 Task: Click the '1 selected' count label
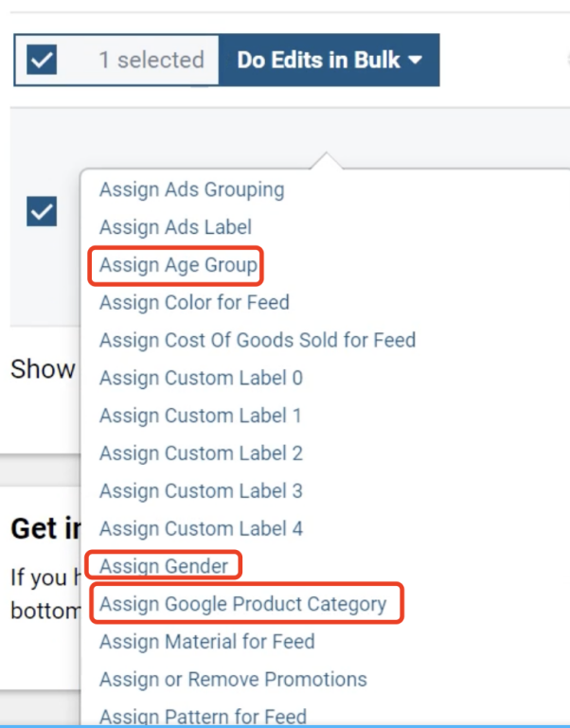click(151, 61)
